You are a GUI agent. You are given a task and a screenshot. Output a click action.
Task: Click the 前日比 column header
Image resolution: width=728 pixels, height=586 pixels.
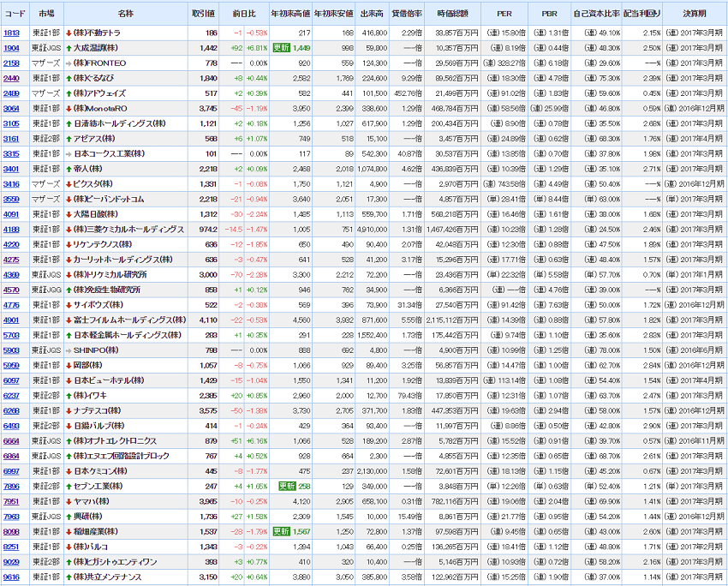244,14
